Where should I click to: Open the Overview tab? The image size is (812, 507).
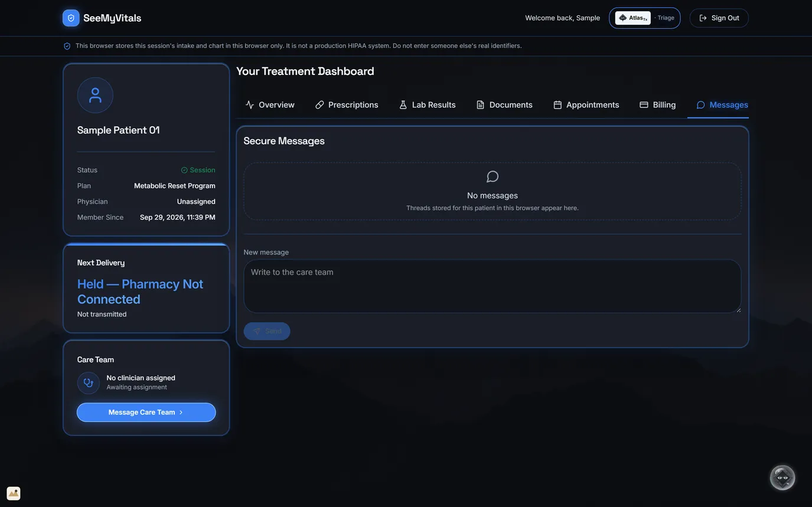click(x=270, y=105)
